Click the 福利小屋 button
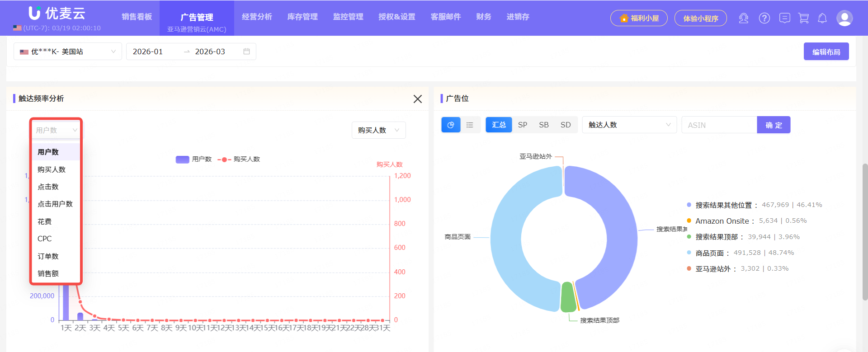Image resolution: width=868 pixels, height=352 pixels. pos(639,18)
